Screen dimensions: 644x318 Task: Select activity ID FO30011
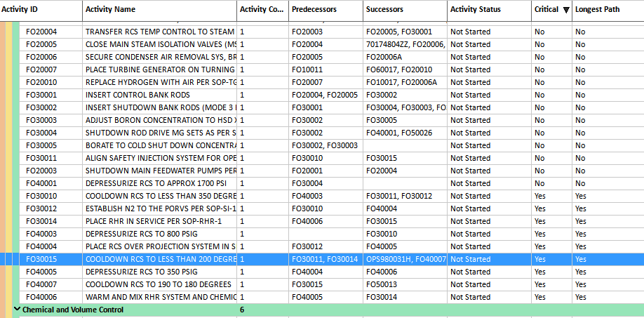41,158
